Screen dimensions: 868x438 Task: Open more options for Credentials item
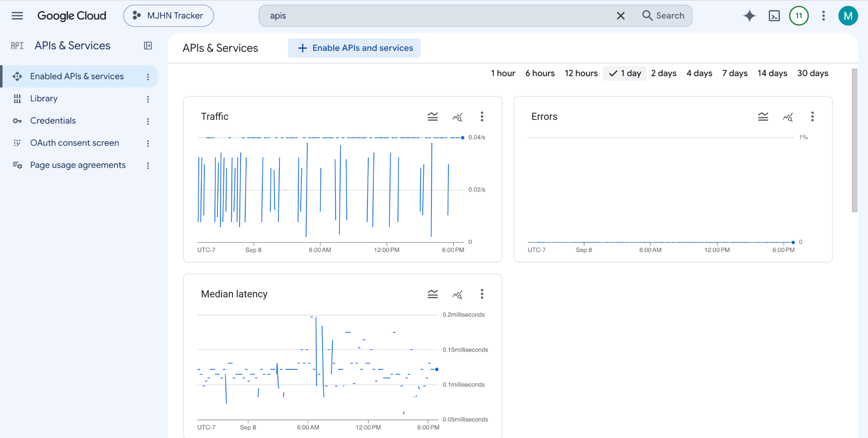tap(148, 121)
